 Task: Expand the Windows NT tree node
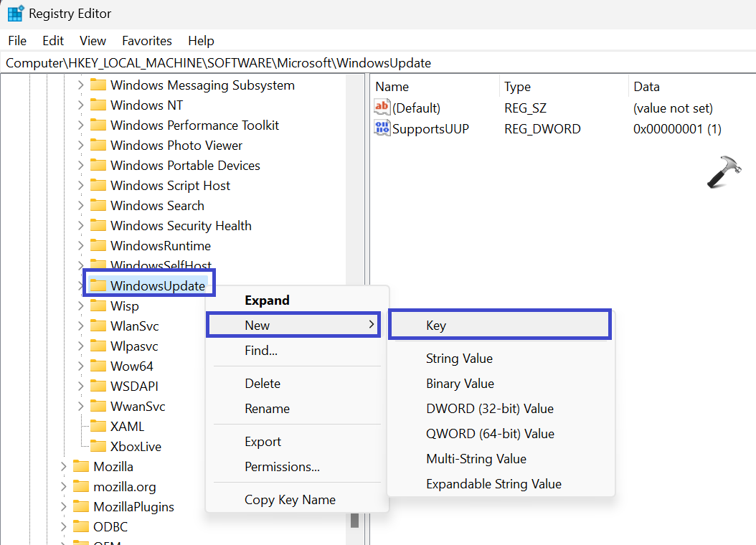pos(80,105)
